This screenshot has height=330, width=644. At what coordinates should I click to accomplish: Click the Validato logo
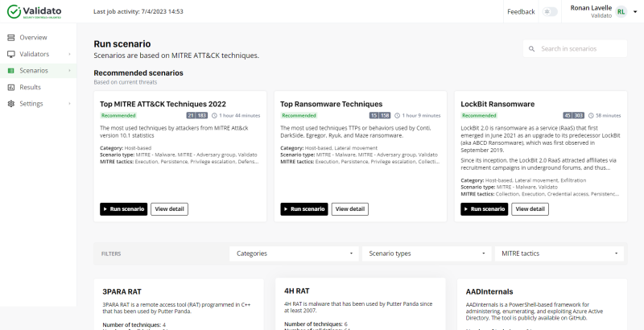click(38, 11)
